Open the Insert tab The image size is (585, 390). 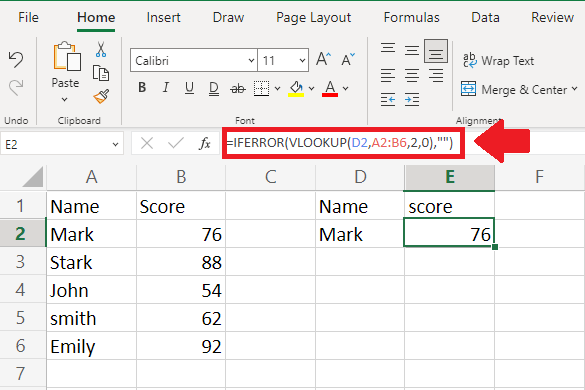[x=163, y=17]
